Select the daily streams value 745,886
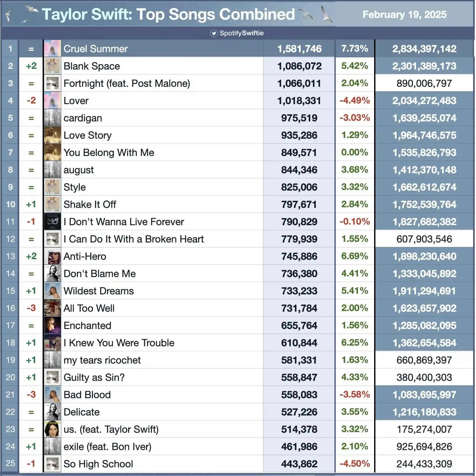The image size is (476, 476). pyautogui.click(x=299, y=256)
